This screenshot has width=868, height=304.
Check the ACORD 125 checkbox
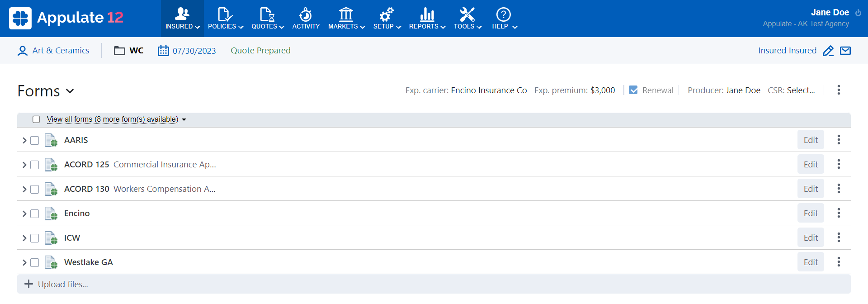(35, 165)
